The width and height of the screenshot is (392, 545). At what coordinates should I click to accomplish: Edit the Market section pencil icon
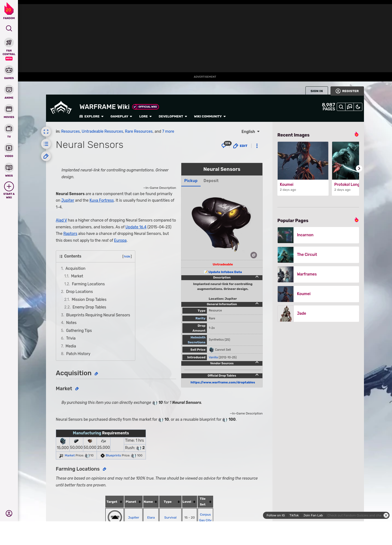coord(77,389)
